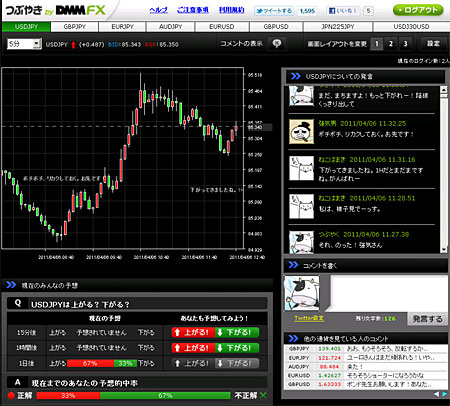Click 強気男 avatar in comment list

301,131
